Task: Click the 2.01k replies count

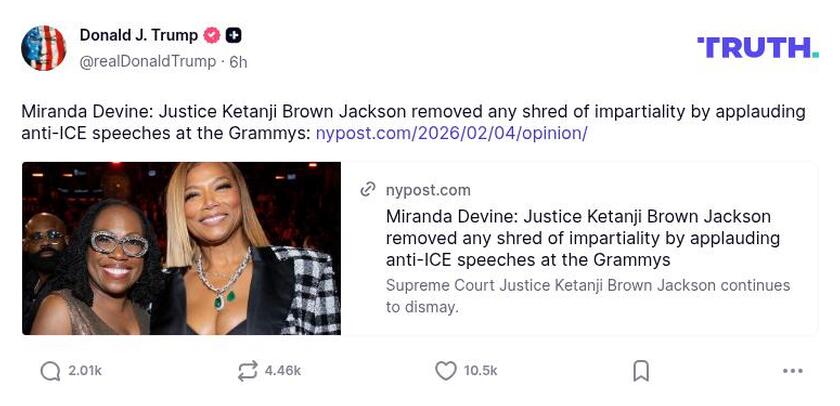Action: [x=85, y=371]
